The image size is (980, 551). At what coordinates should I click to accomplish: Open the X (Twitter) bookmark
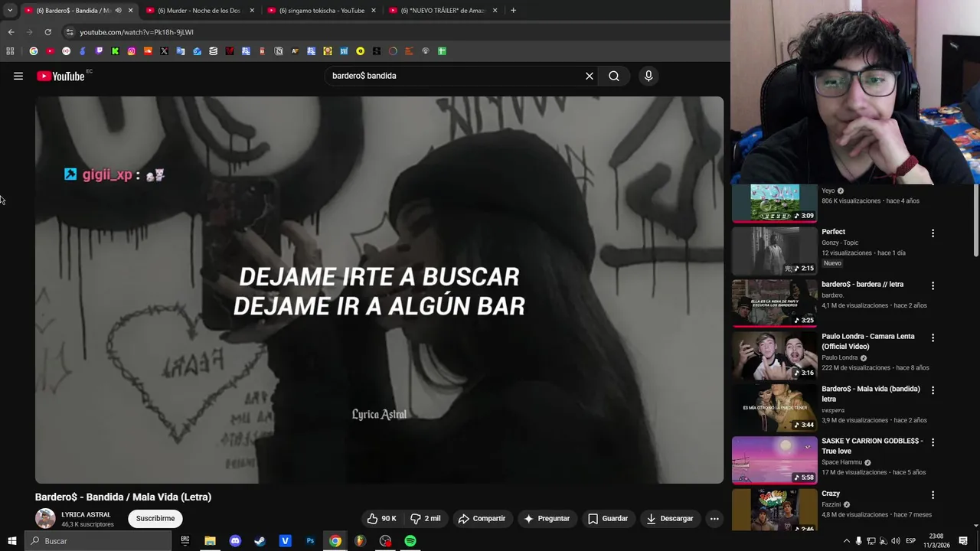164,51
